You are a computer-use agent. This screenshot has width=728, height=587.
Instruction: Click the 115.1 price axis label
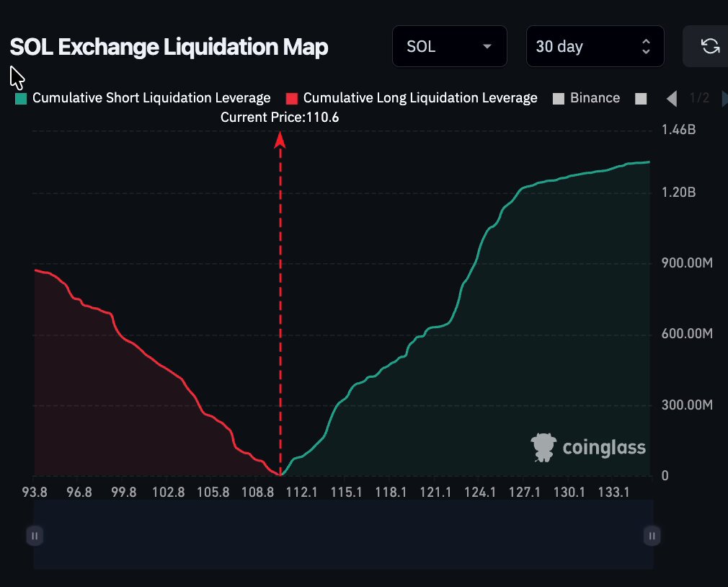coord(347,493)
